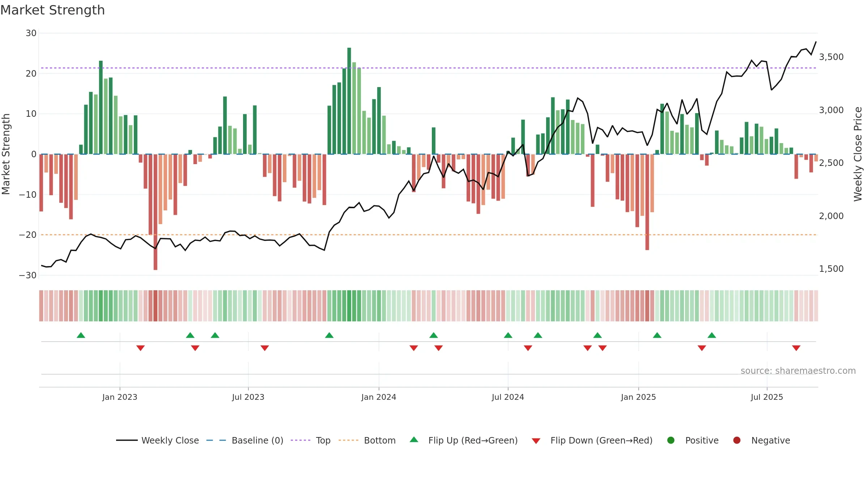The image size is (868, 488).
Task: Click the source: sharemaestro.com text
Action: pos(798,371)
